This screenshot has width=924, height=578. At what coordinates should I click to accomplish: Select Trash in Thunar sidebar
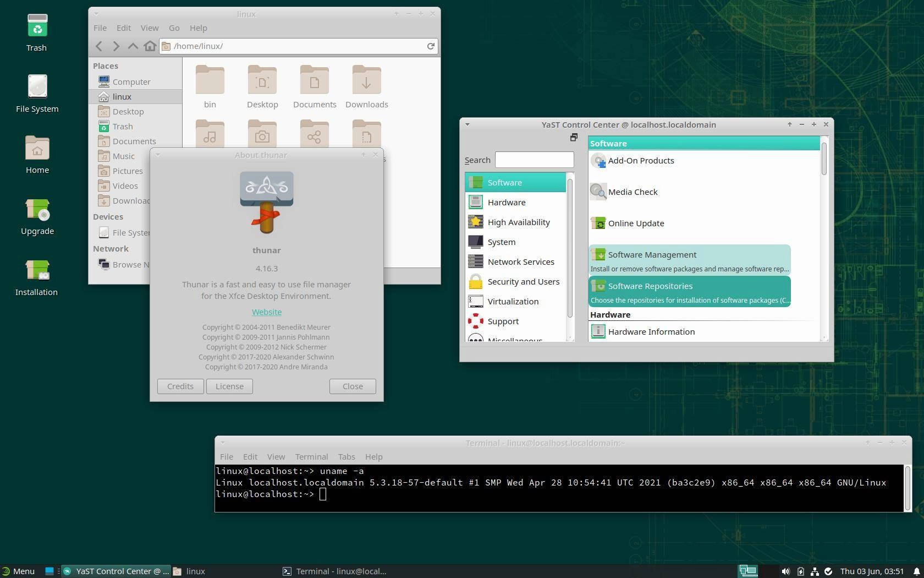coord(135,126)
